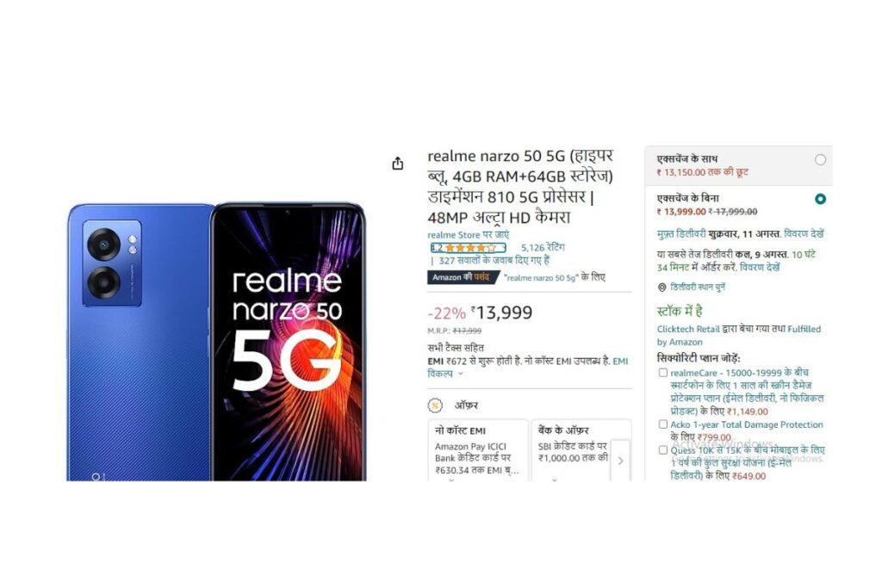Select the with-exchange radio option
The height and width of the screenshot is (588, 882).
point(820,159)
